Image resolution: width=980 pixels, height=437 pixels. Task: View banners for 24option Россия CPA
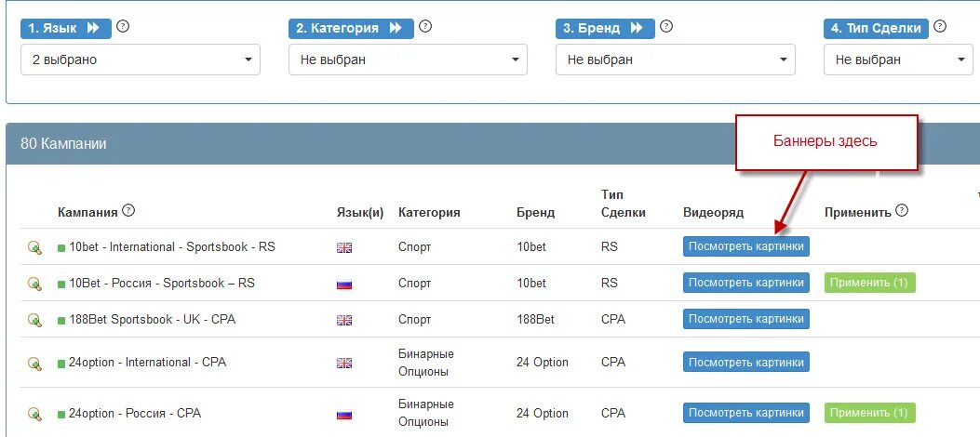[x=746, y=413]
